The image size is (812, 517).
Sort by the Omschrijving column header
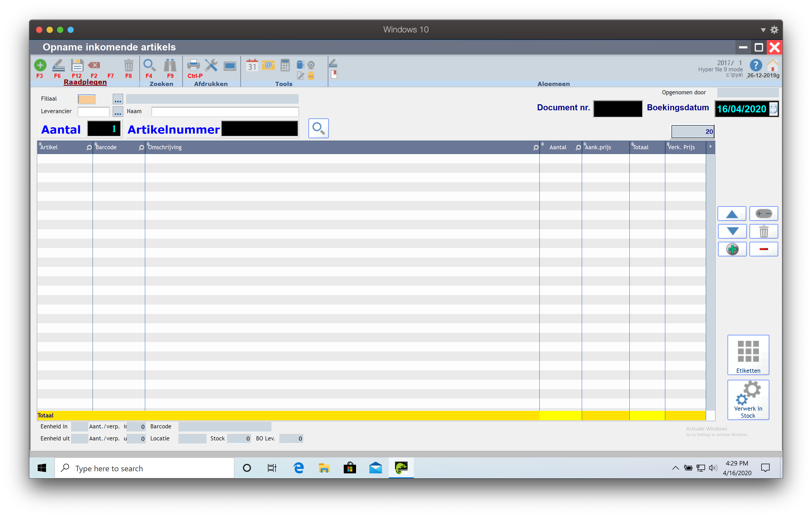(x=165, y=147)
